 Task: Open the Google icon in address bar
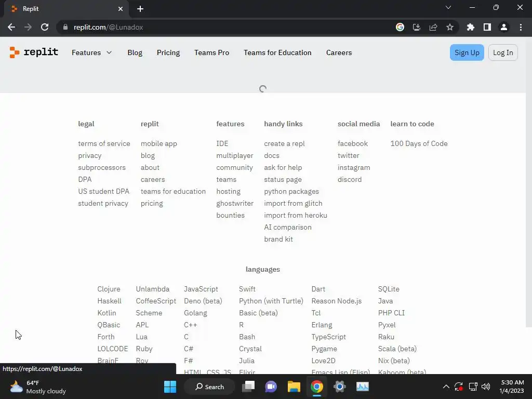click(400, 27)
